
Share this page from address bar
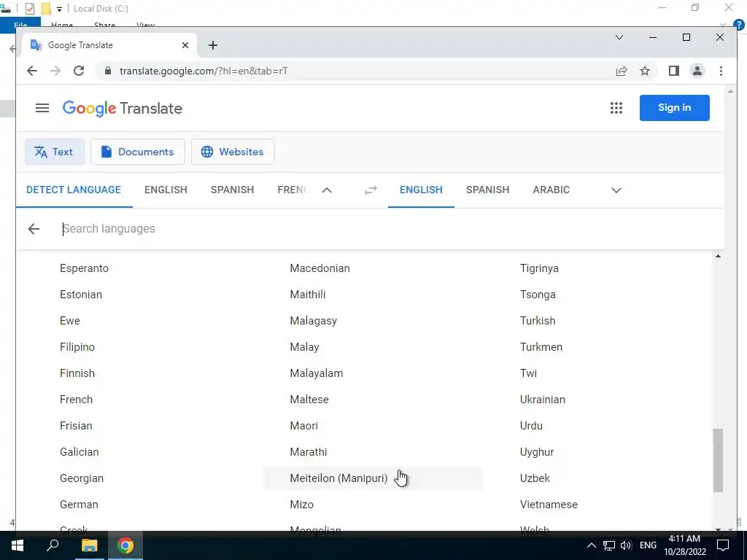pos(622,71)
